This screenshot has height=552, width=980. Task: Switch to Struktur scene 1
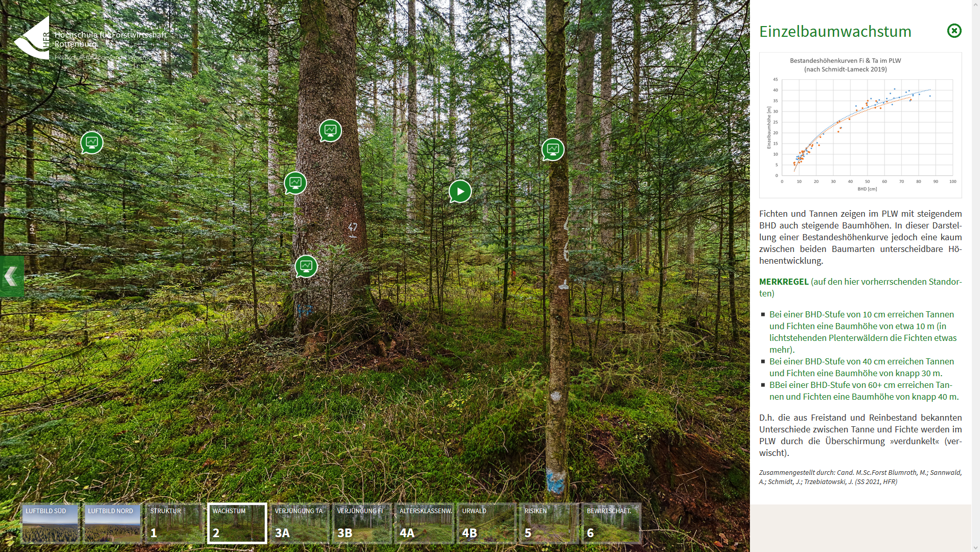175,523
